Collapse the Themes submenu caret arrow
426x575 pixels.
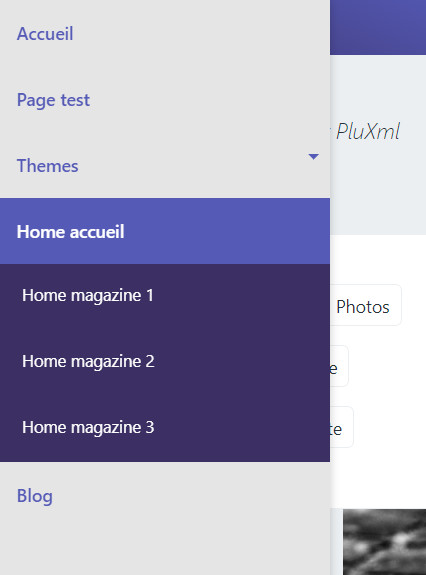[x=313, y=157]
